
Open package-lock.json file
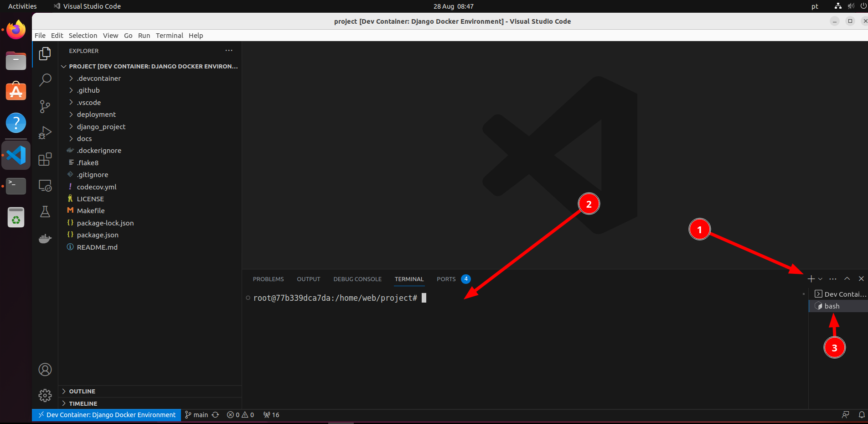point(150,223)
